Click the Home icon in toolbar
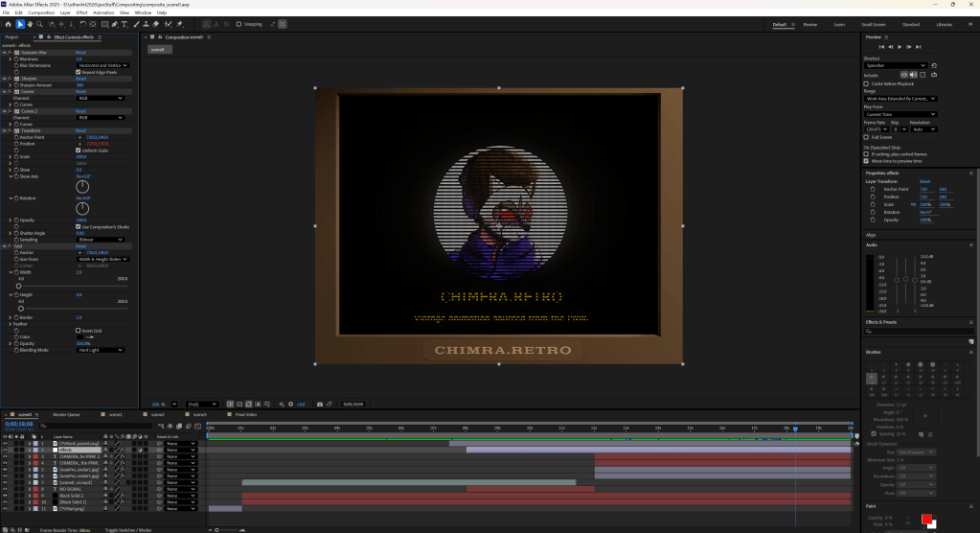 [8, 24]
